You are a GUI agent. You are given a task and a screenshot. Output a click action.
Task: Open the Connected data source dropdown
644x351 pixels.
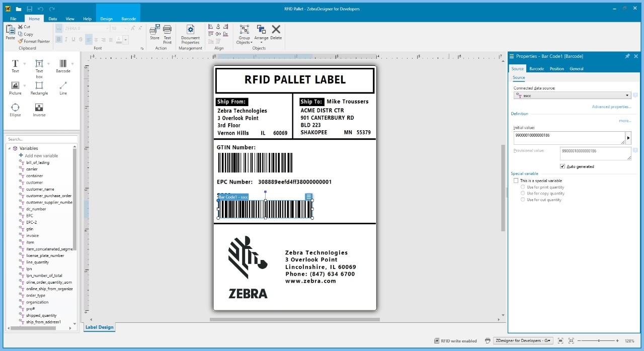pos(627,95)
